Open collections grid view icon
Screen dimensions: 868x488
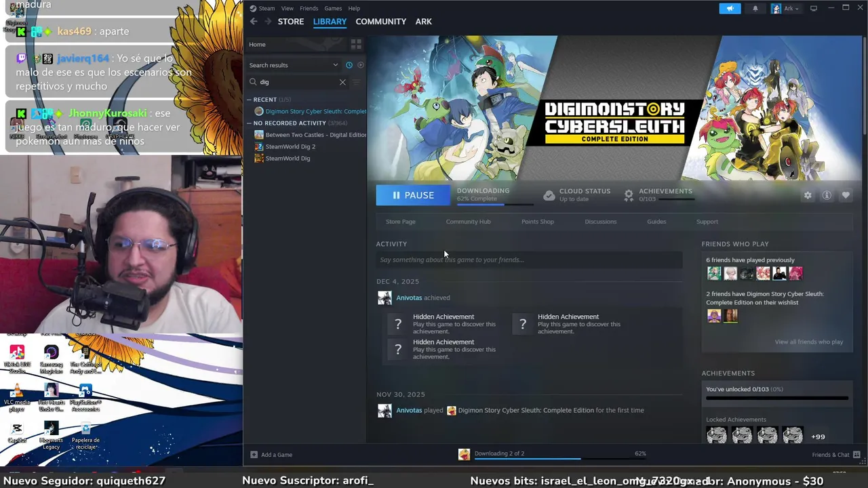[x=356, y=44]
